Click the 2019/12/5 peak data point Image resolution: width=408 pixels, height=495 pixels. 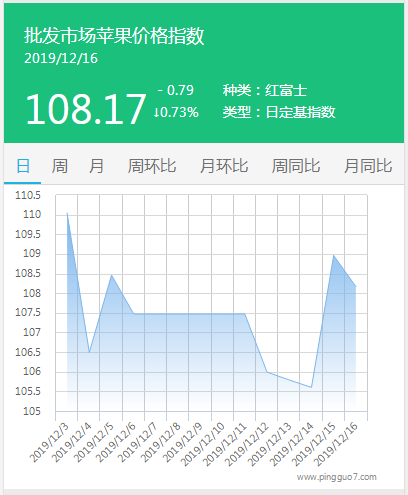(x=111, y=275)
